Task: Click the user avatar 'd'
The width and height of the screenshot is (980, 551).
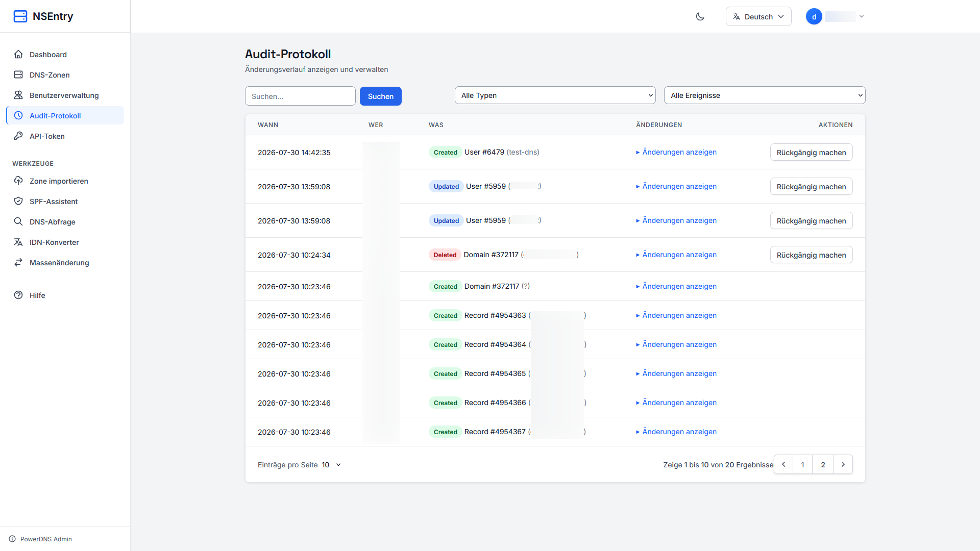Action: [814, 16]
